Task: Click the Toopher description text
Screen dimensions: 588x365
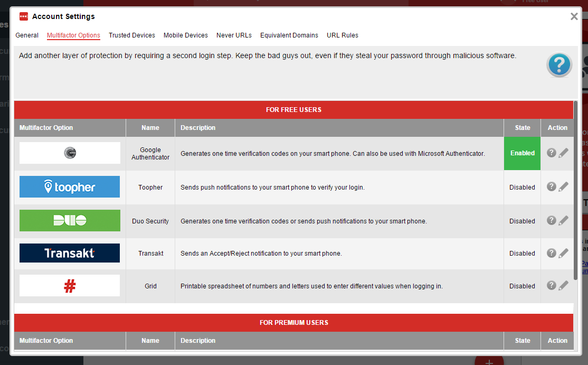Action: tap(273, 187)
